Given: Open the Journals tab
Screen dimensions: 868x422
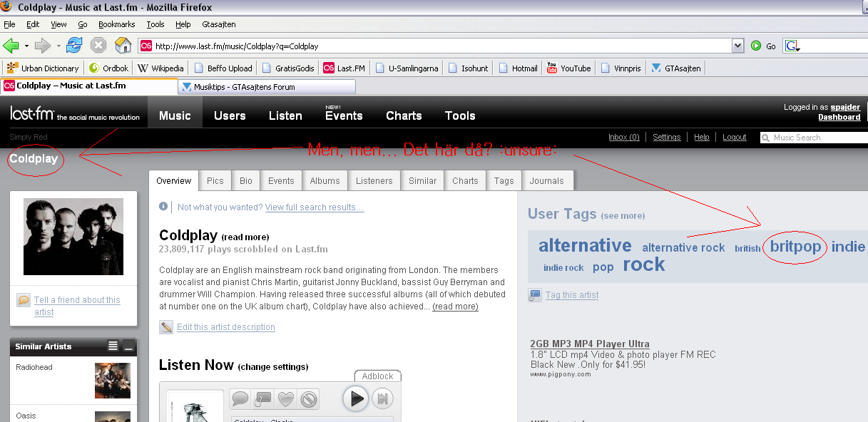Looking at the screenshot, I should (x=547, y=181).
